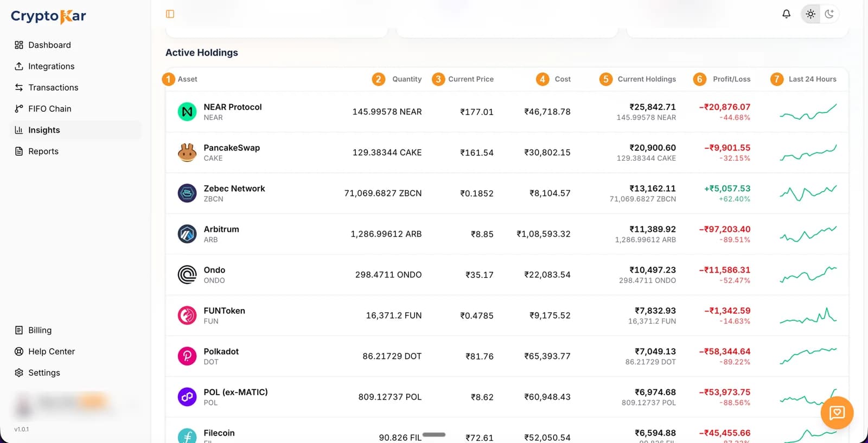
Task: Open Billing page
Action: tap(75, 330)
